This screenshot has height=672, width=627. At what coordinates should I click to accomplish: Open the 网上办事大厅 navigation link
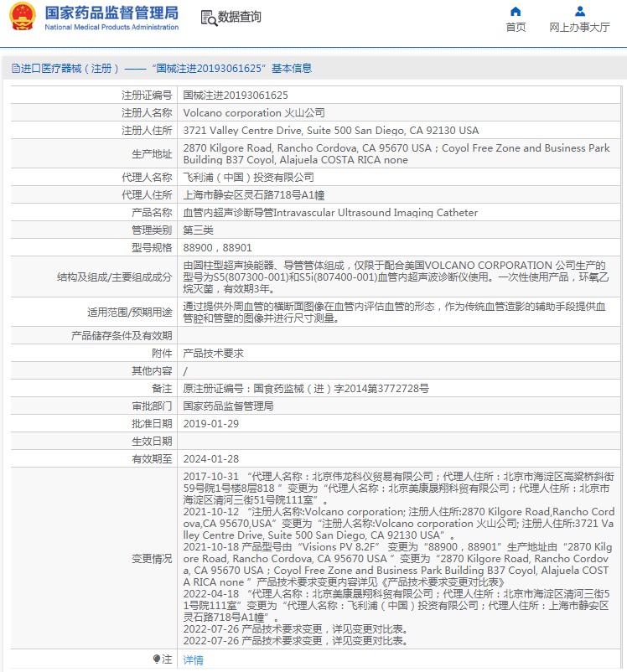pyautogui.click(x=579, y=28)
